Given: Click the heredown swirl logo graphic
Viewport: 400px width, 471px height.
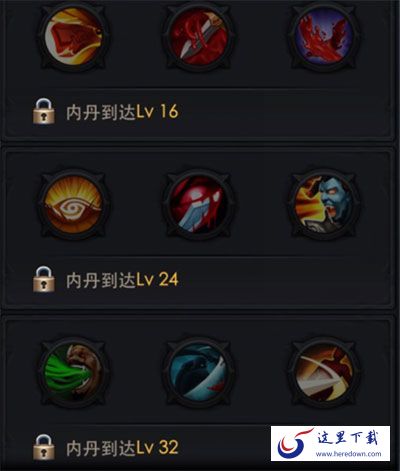Looking at the screenshot, I should click(x=294, y=443).
